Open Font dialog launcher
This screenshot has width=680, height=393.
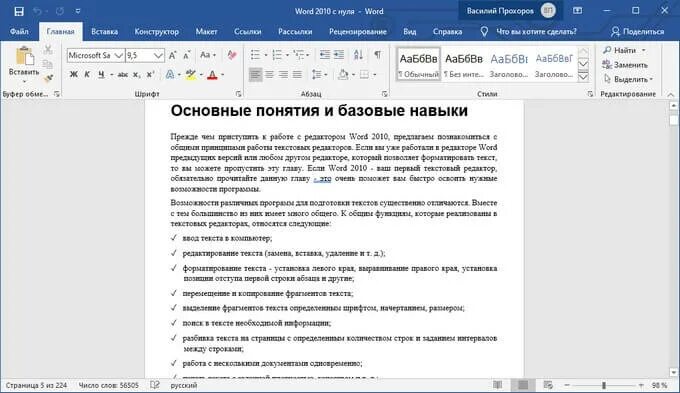238,94
